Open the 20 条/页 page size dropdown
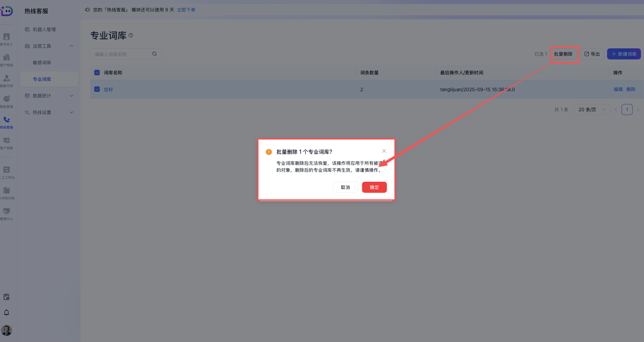 click(592, 110)
